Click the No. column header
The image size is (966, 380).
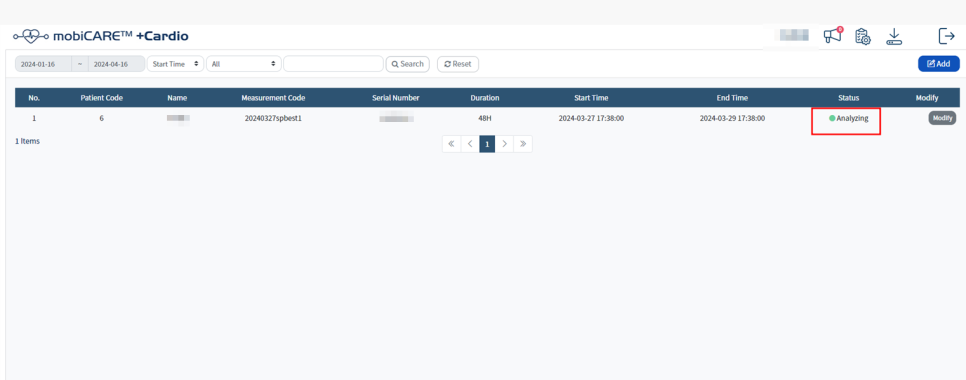tap(34, 98)
